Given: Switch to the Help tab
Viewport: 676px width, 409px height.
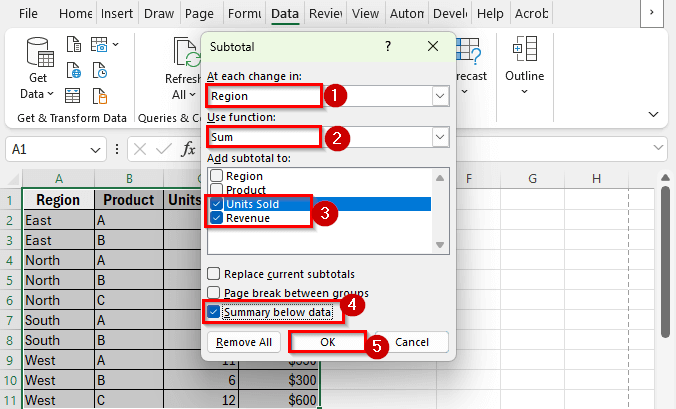Looking at the screenshot, I should 490,14.
